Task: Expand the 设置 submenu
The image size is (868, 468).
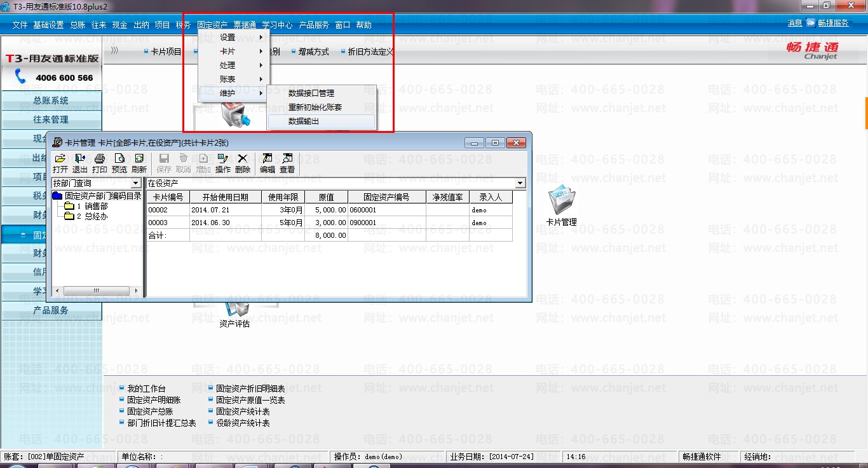Action: [234, 38]
